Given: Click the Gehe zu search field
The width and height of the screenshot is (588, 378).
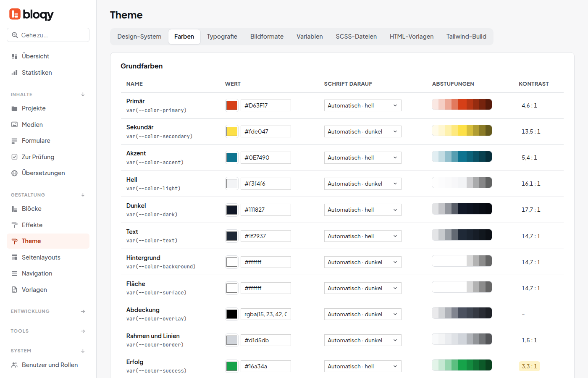Looking at the screenshot, I should pos(48,35).
